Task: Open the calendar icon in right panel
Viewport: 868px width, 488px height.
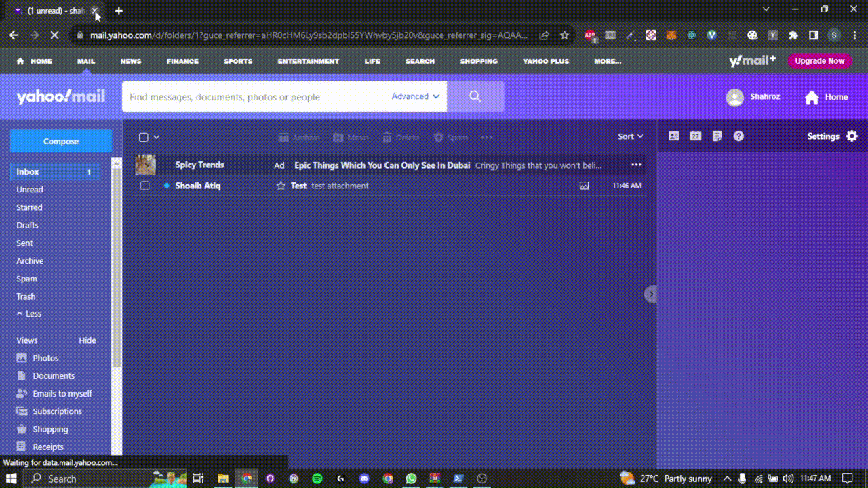Action: coord(695,136)
